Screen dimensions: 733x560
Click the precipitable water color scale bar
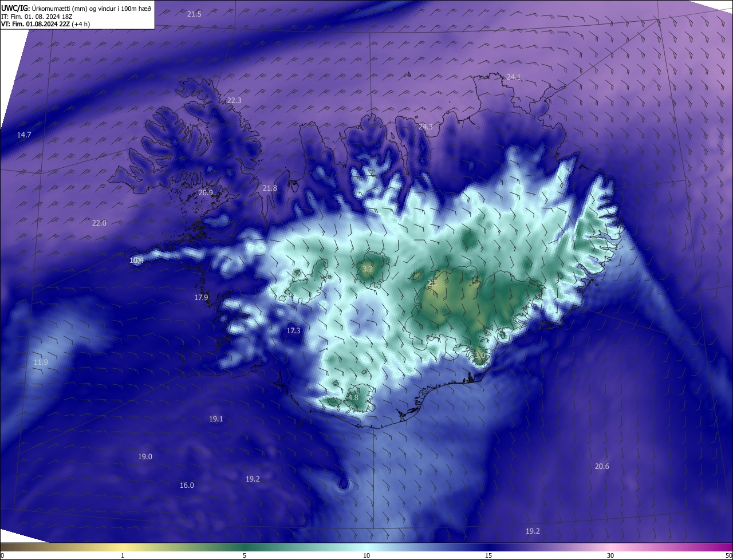(x=366, y=547)
